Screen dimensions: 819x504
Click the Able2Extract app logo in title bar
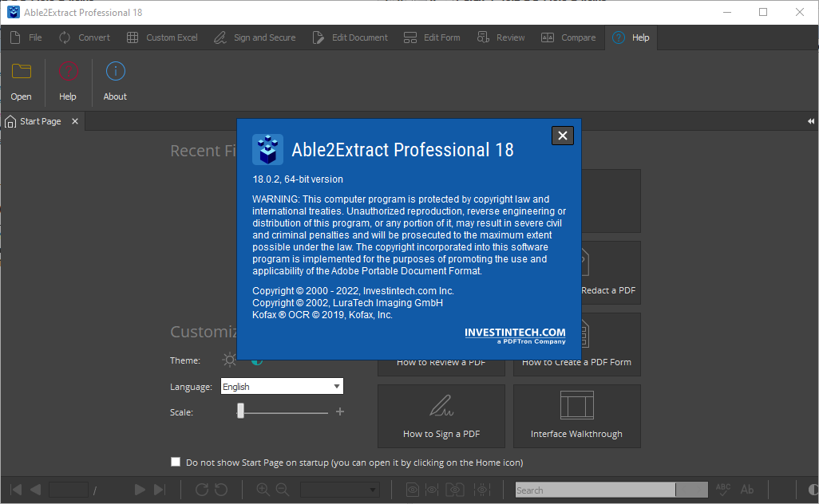[x=13, y=12]
